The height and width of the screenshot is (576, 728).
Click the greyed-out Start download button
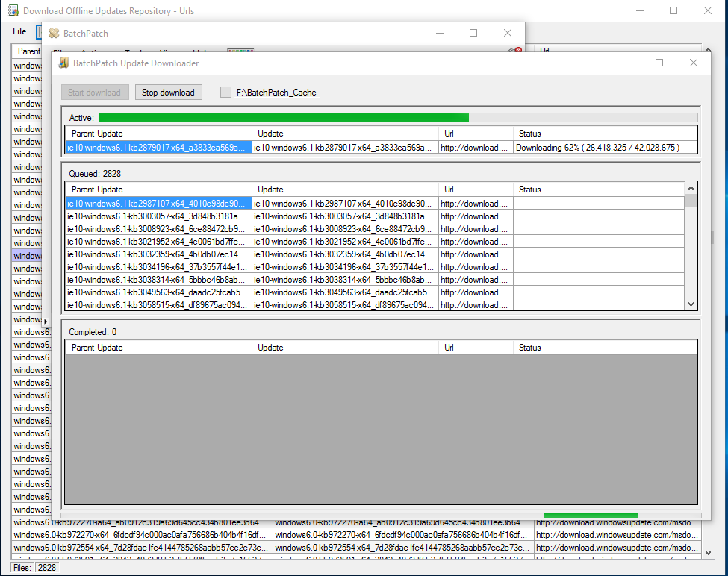point(94,93)
